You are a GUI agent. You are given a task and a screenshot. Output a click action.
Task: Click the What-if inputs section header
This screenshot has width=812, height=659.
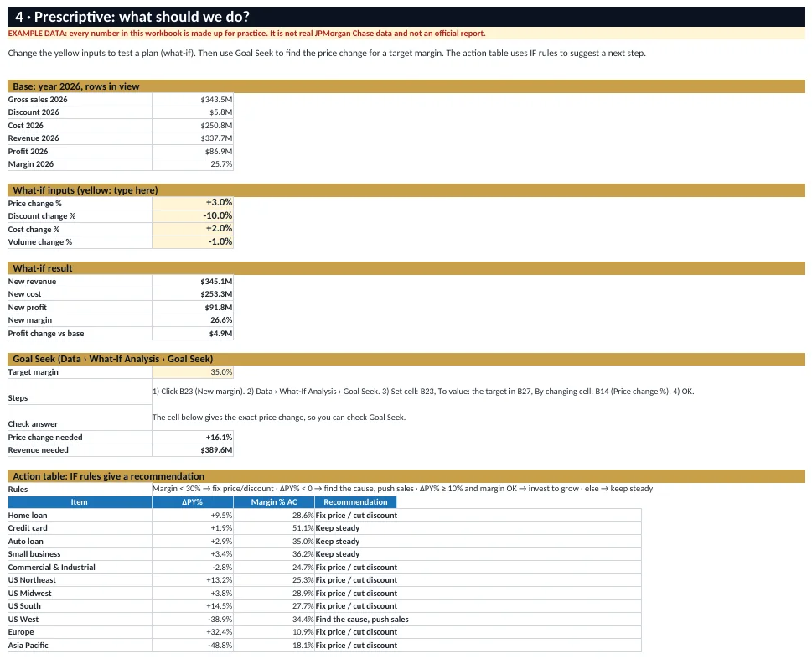click(406, 190)
